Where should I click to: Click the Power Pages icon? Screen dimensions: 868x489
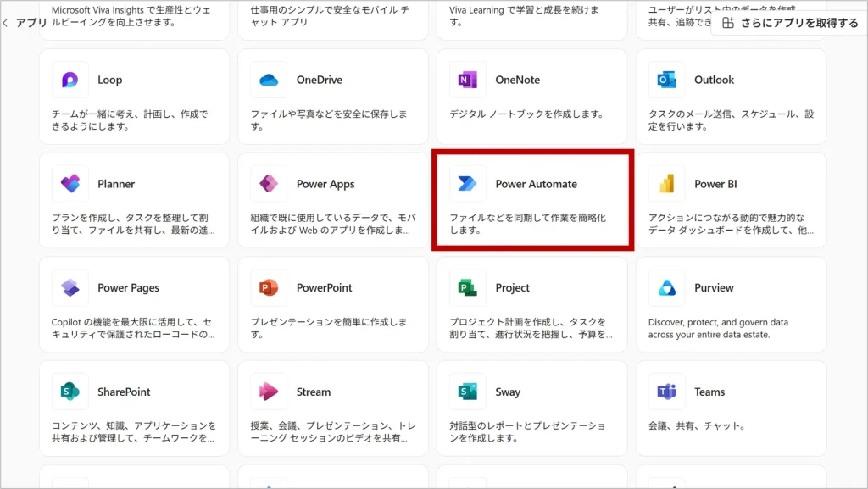tap(70, 288)
